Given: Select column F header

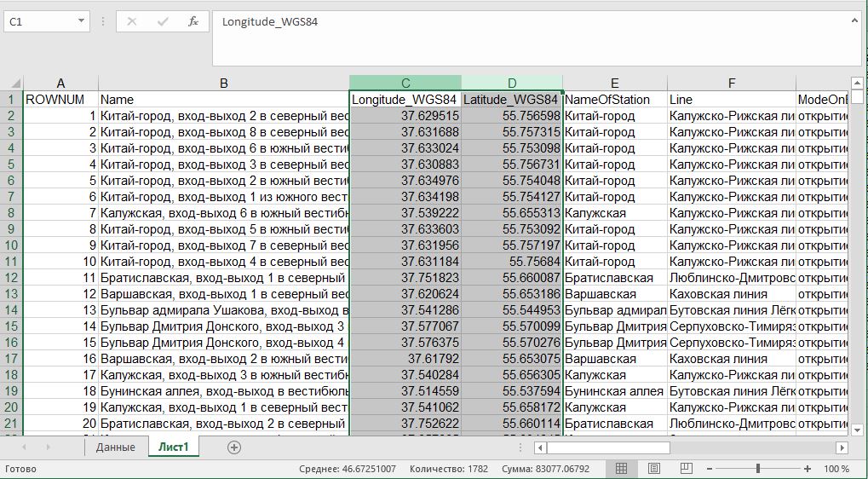Looking at the screenshot, I should (x=731, y=83).
